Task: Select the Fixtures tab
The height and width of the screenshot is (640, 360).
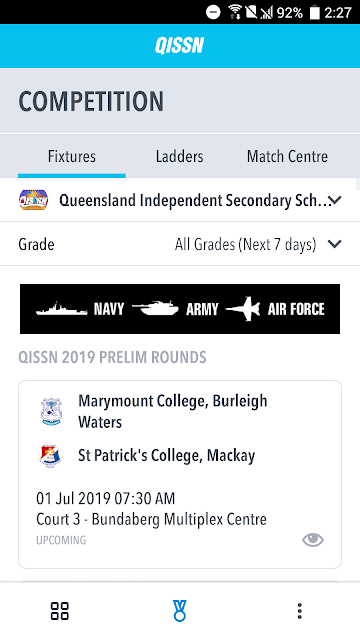Action: [x=72, y=156]
